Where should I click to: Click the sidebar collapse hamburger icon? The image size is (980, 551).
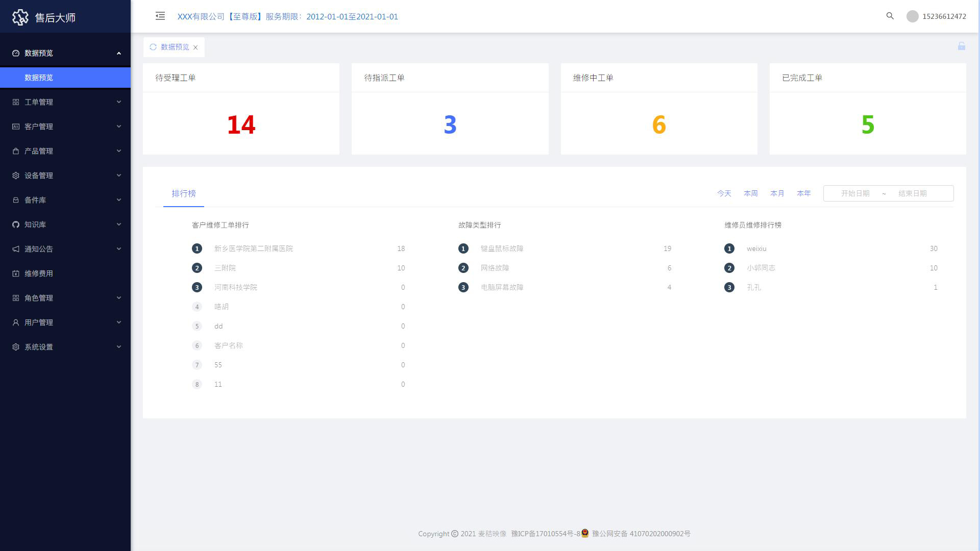[160, 16]
